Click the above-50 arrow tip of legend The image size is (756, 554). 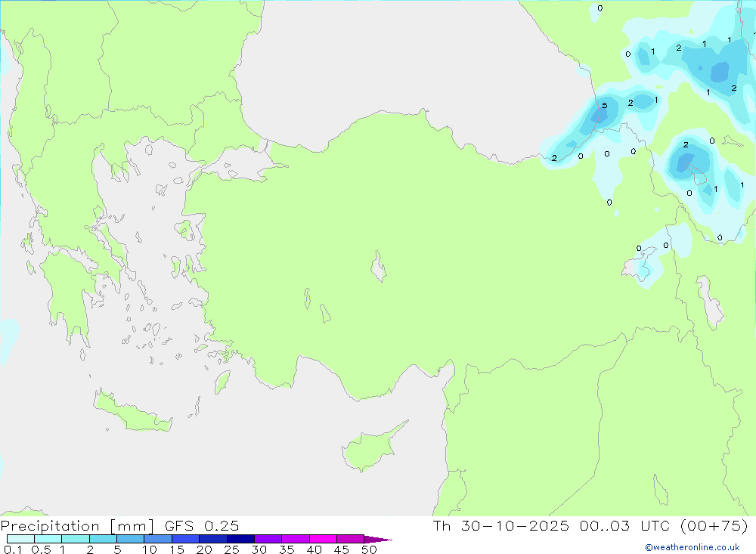pos(378,539)
